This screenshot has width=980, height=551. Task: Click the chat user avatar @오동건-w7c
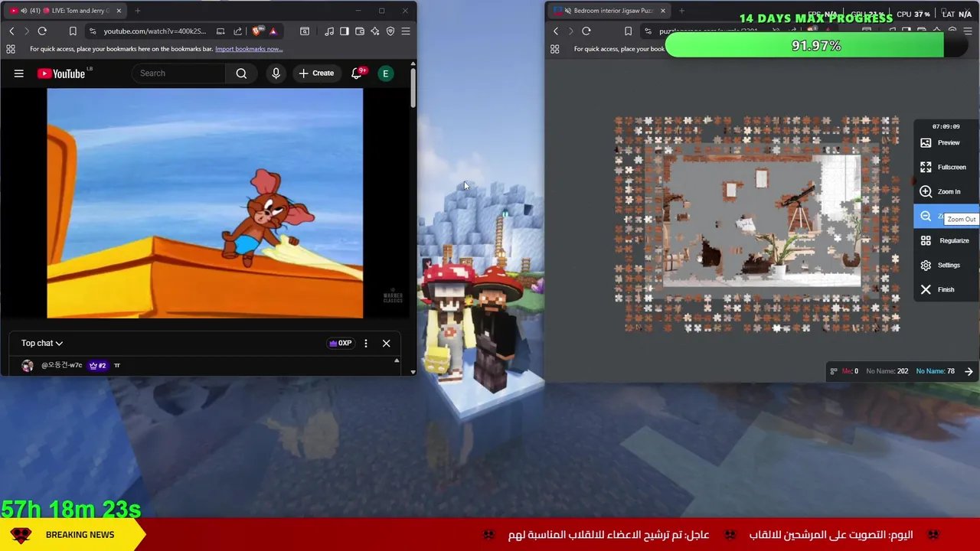tap(28, 366)
